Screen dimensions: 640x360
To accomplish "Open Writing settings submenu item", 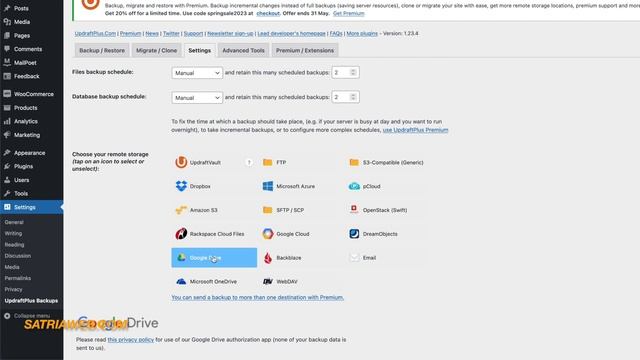I will (x=13, y=233).
